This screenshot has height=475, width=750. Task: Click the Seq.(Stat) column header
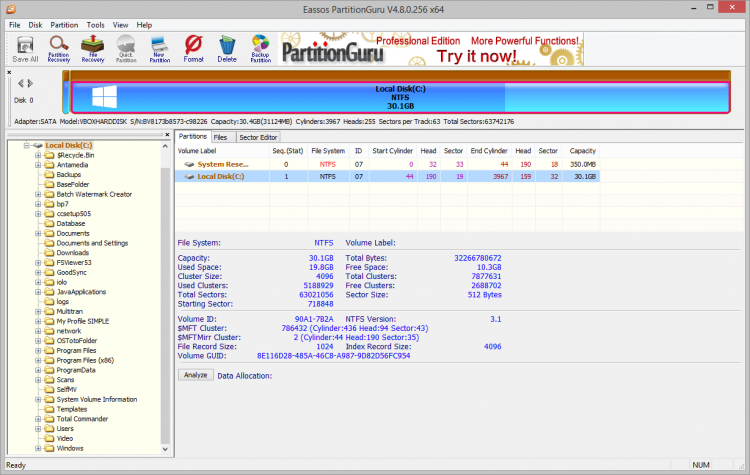tap(288, 151)
